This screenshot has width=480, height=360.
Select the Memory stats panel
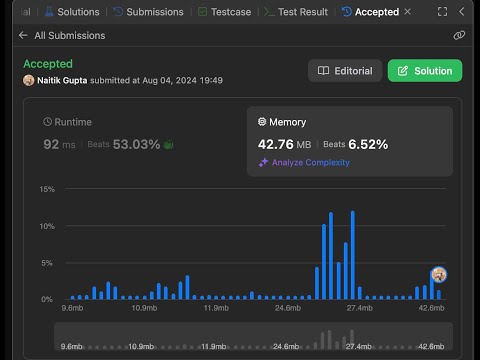pos(350,141)
